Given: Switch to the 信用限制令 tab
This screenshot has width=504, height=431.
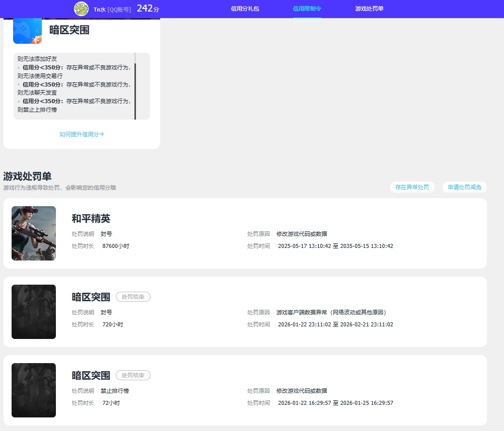Looking at the screenshot, I should click(x=307, y=9).
